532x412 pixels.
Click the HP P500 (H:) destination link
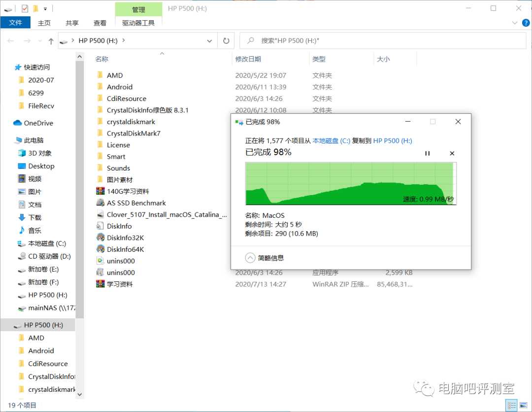pyautogui.click(x=393, y=141)
